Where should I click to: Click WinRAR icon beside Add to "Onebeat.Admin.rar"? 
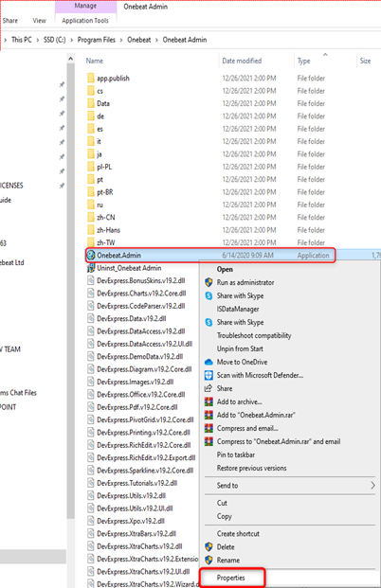click(209, 415)
